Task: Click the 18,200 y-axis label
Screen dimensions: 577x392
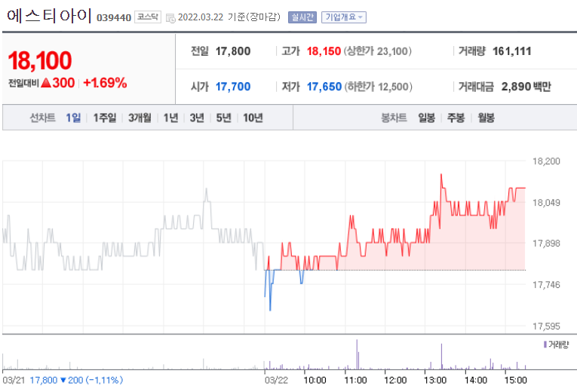Action: click(546, 161)
